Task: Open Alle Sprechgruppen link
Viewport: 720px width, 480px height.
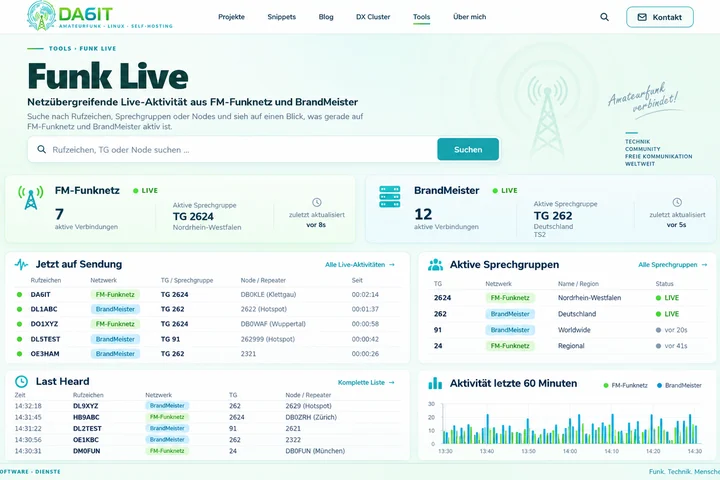Action: click(x=672, y=265)
